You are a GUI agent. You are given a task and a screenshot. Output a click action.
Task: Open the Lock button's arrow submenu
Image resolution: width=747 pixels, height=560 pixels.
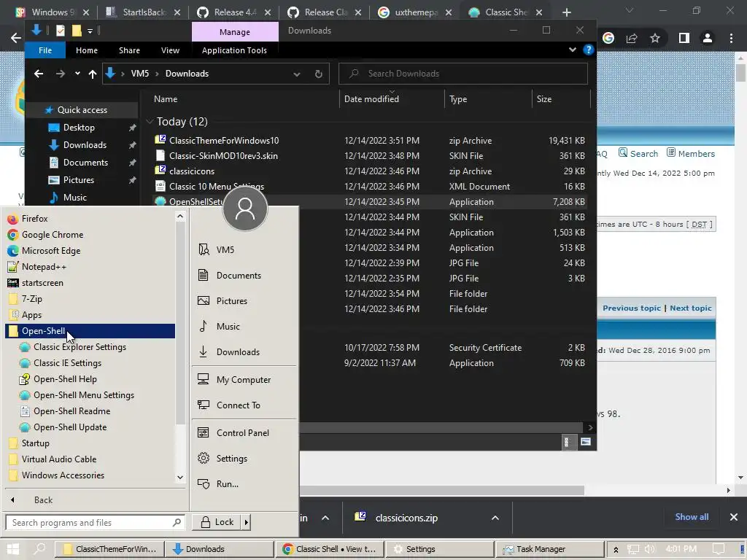click(247, 522)
